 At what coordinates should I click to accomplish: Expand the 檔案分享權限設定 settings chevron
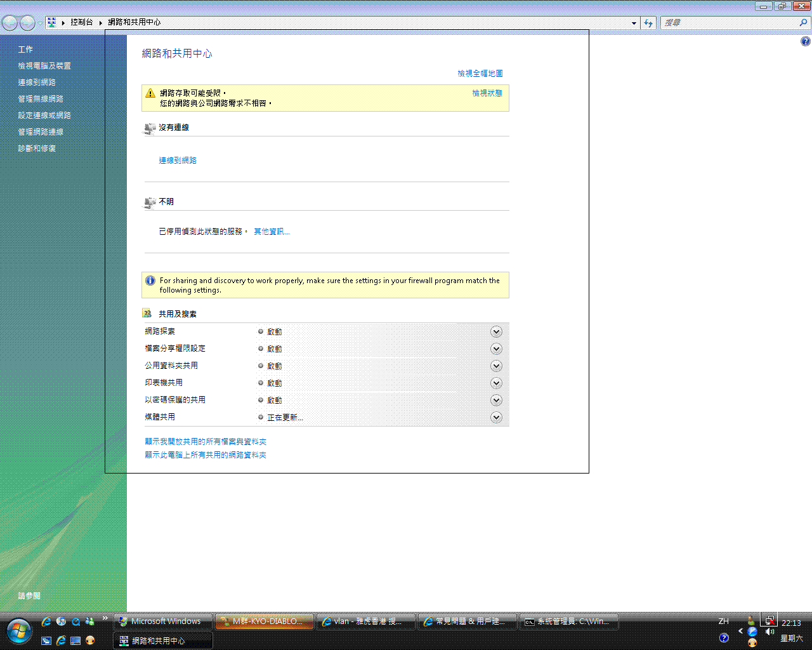click(x=496, y=348)
